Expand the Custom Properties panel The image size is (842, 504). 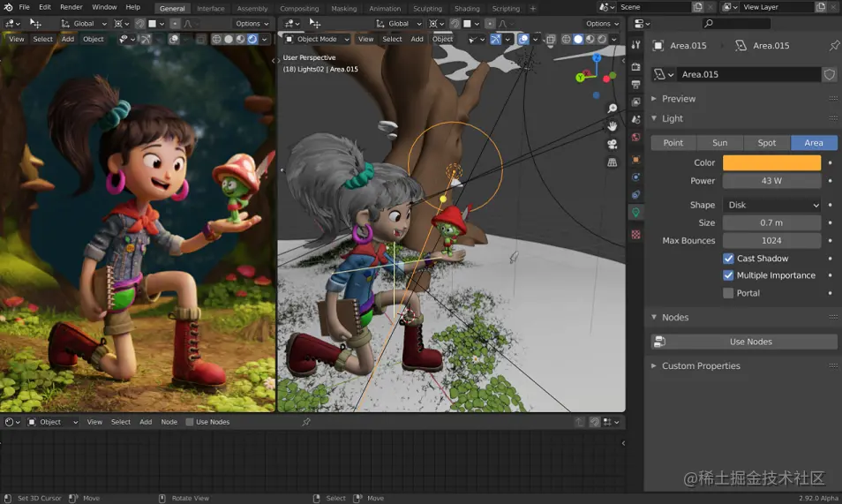(701, 366)
